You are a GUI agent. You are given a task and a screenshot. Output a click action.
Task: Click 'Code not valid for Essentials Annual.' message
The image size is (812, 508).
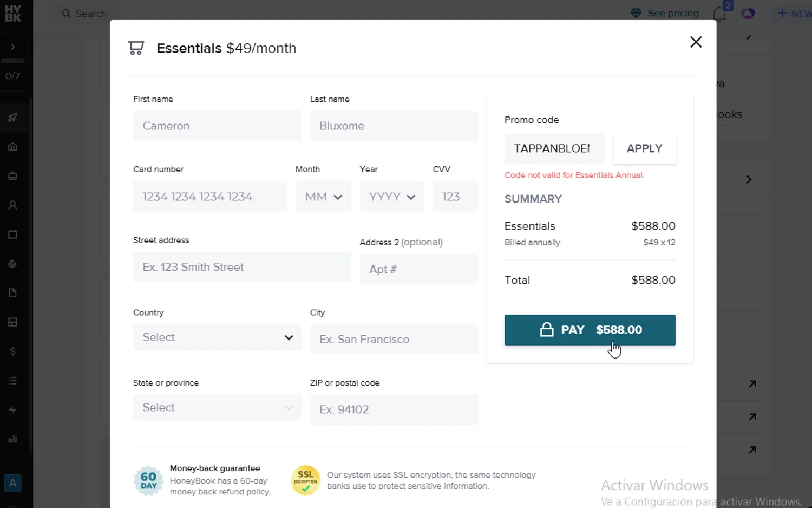pyautogui.click(x=574, y=175)
